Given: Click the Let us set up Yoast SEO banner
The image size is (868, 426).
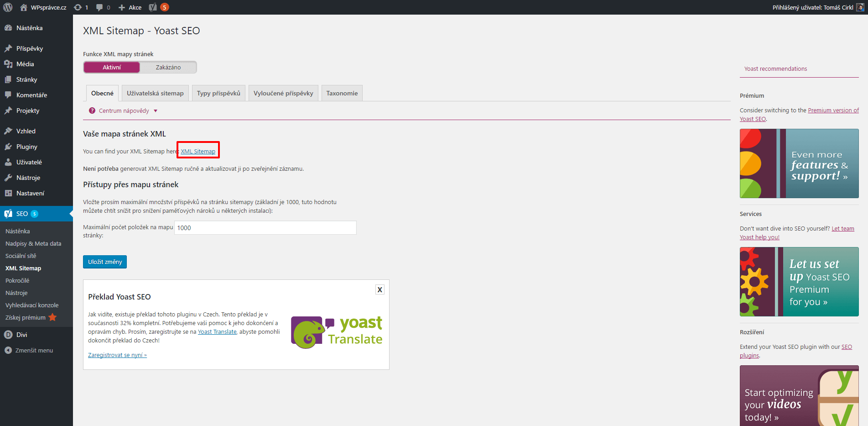Looking at the screenshot, I should (x=799, y=282).
